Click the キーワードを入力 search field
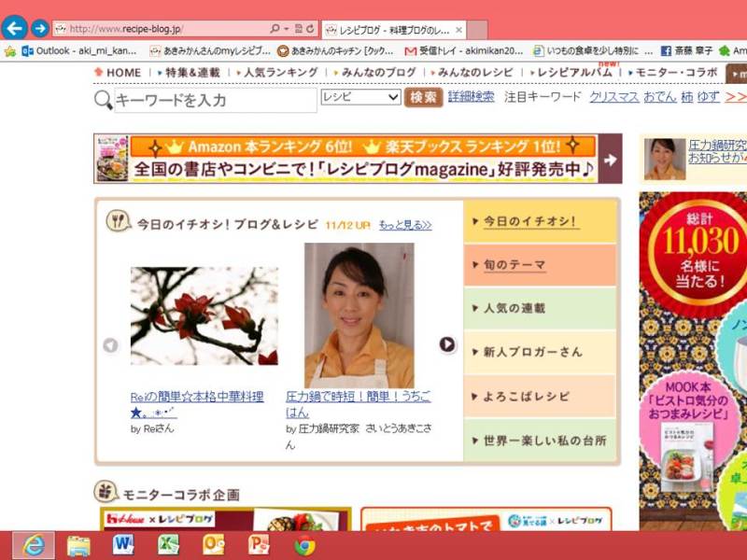747x560 pixels. click(x=216, y=101)
